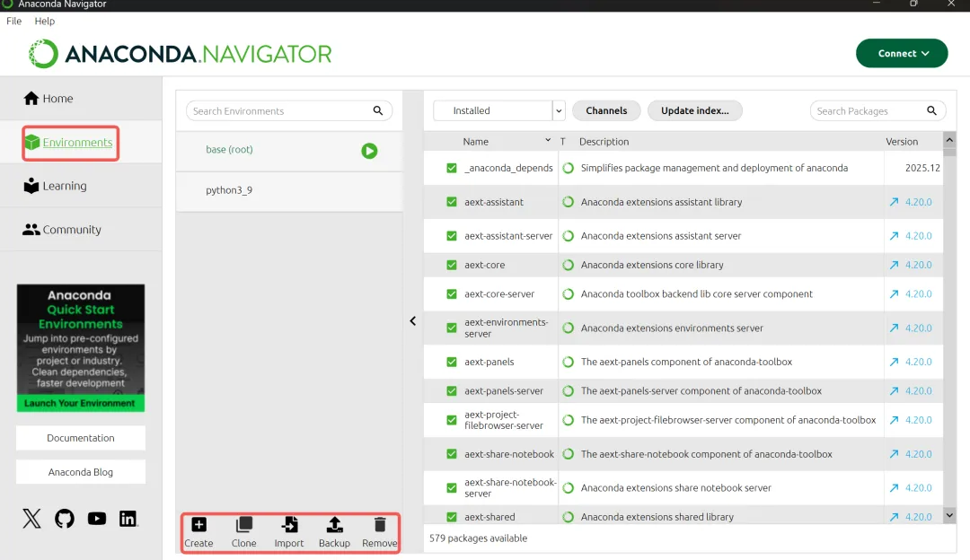Click the Search Environments magnifier icon
This screenshot has height=560, width=970.
[378, 110]
